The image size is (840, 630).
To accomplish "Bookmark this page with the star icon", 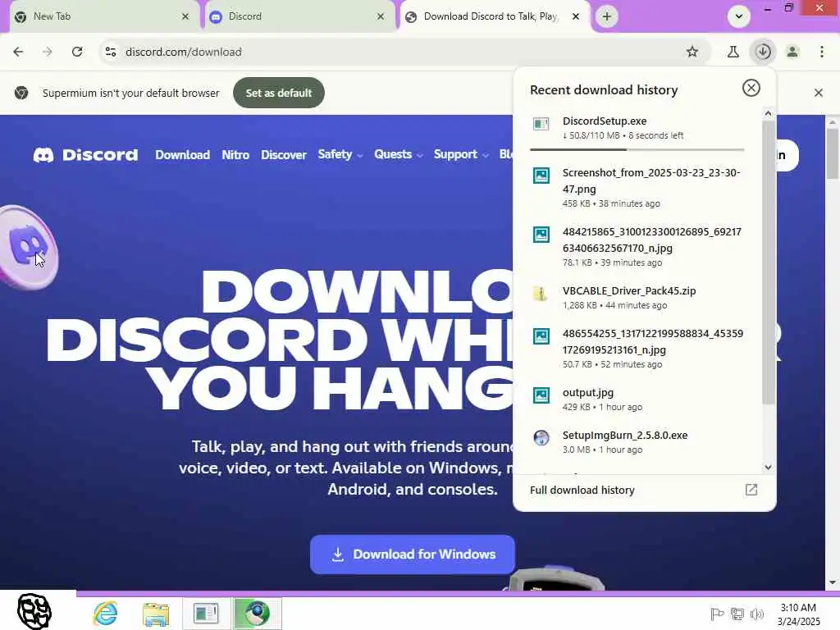I will coord(692,52).
